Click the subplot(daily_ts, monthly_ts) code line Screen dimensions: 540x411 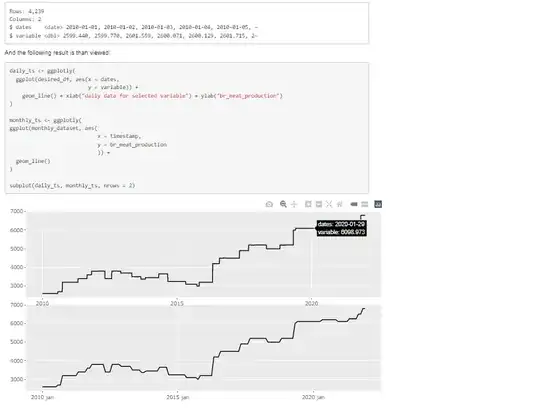point(72,185)
